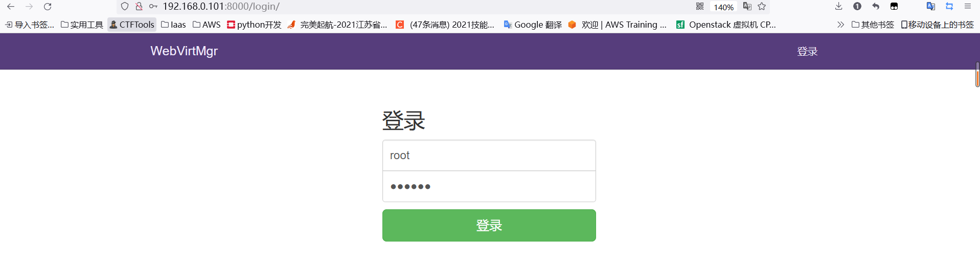Open the (47条消息) 2021技能 bookmark
The width and height of the screenshot is (980, 262).
pyautogui.click(x=445, y=25)
